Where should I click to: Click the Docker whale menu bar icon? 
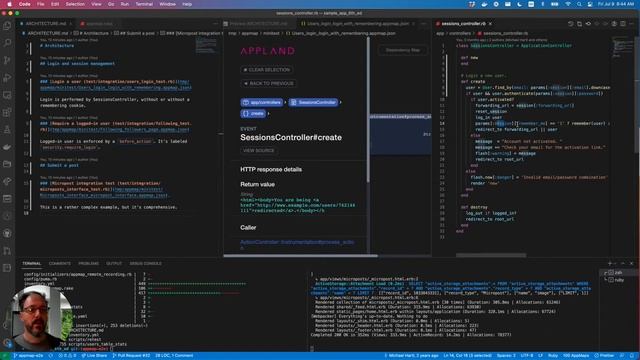[484, 4]
